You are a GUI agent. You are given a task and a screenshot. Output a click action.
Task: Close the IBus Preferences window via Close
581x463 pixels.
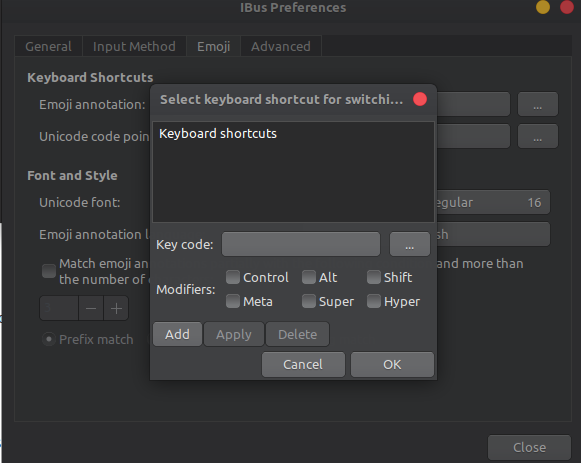(529, 447)
